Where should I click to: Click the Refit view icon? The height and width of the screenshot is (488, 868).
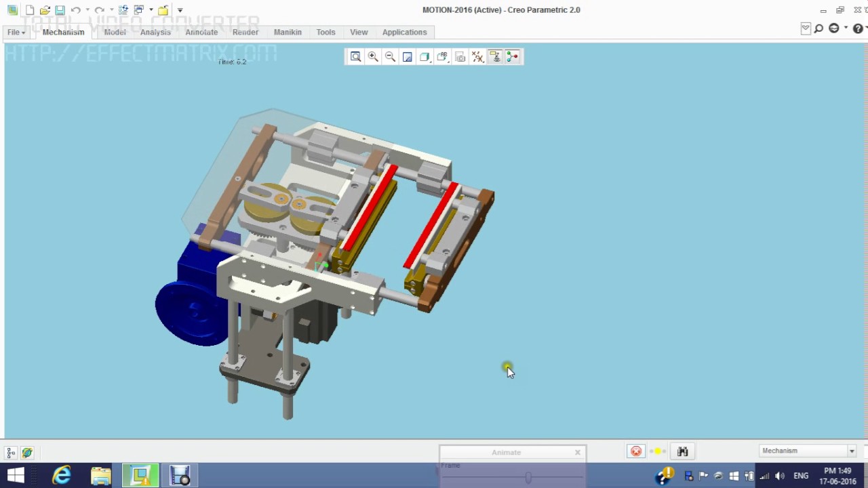(355, 57)
